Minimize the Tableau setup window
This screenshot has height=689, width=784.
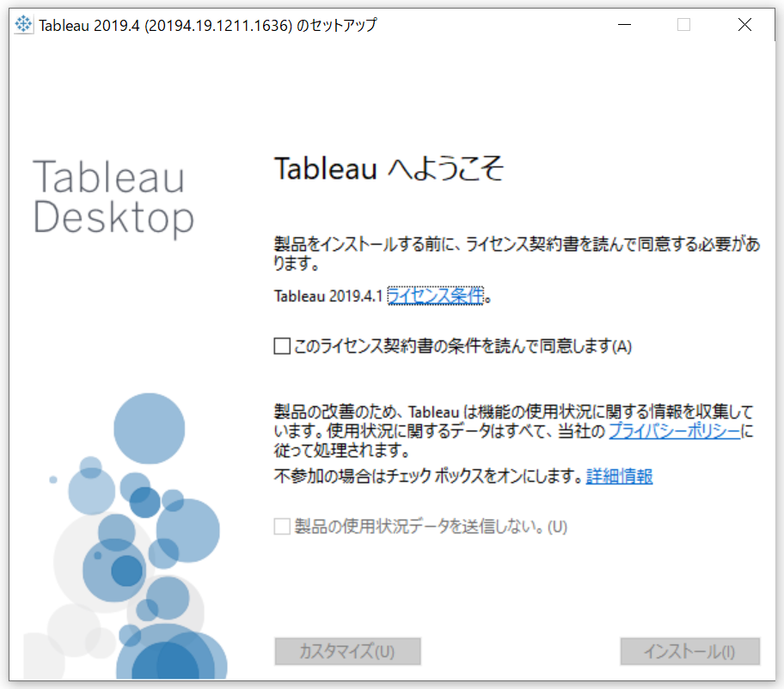pos(624,24)
